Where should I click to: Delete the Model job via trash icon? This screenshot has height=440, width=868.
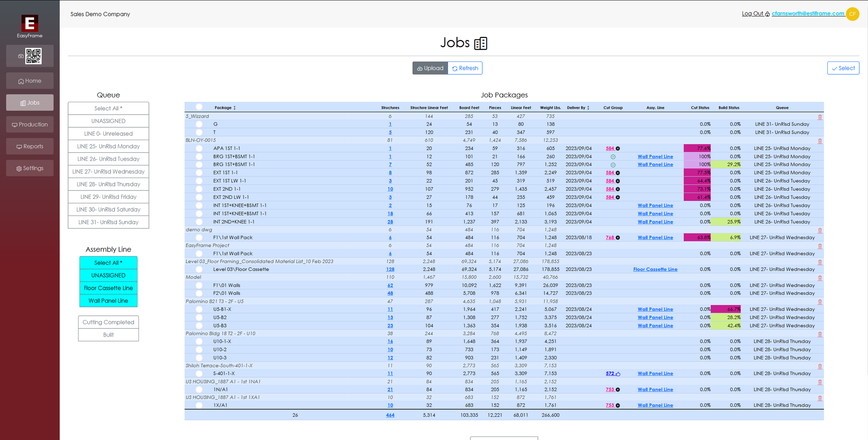[820, 278]
